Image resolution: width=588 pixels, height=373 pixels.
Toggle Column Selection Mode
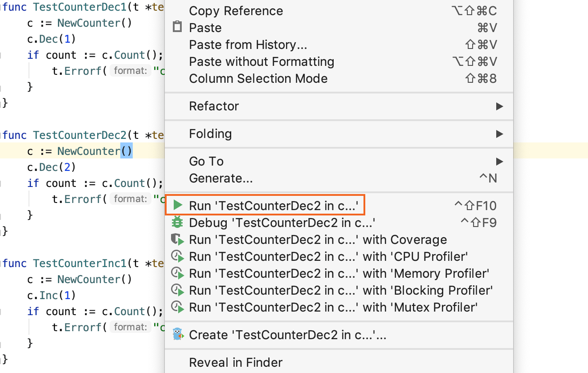tap(258, 78)
